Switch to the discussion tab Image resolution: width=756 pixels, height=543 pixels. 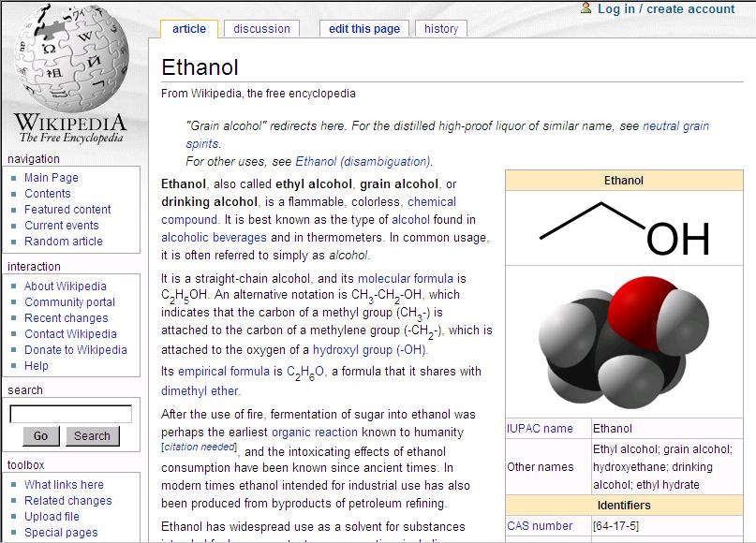261,29
